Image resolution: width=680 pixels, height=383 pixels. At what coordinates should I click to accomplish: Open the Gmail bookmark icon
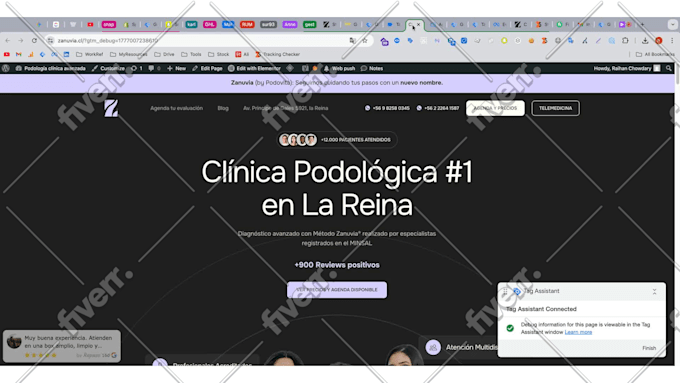(x=19, y=54)
